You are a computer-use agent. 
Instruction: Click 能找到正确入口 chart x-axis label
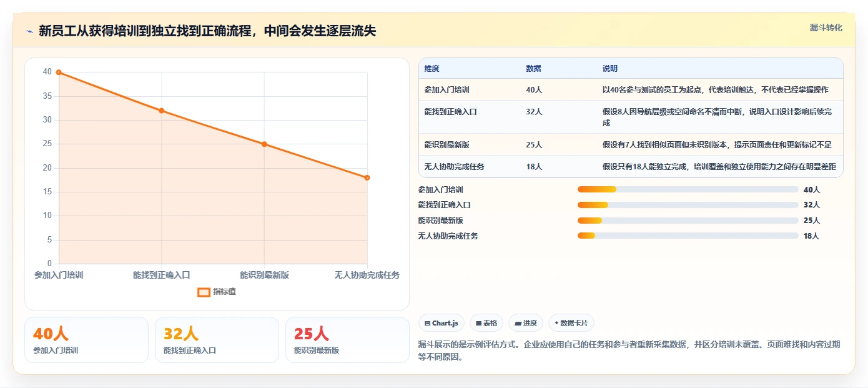[161, 275]
